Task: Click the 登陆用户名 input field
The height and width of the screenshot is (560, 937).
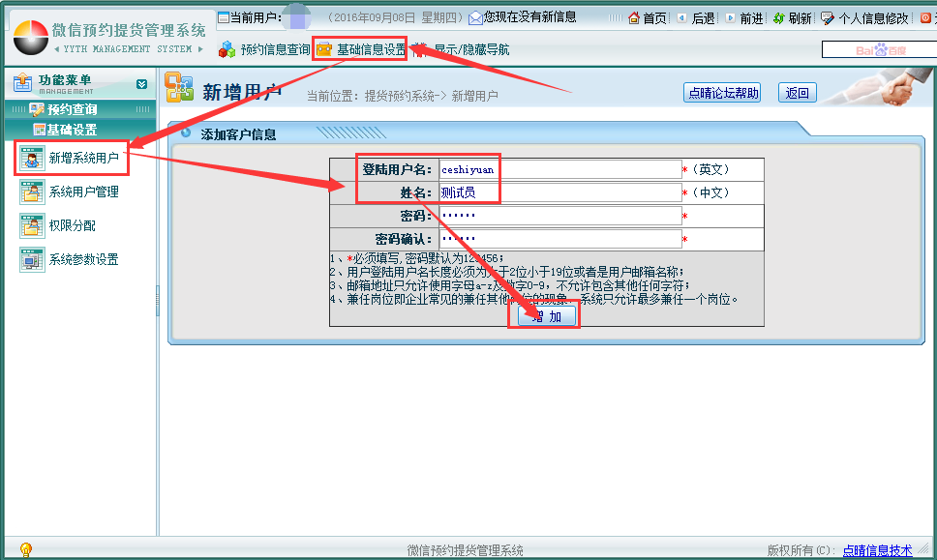Action: [x=559, y=169]
